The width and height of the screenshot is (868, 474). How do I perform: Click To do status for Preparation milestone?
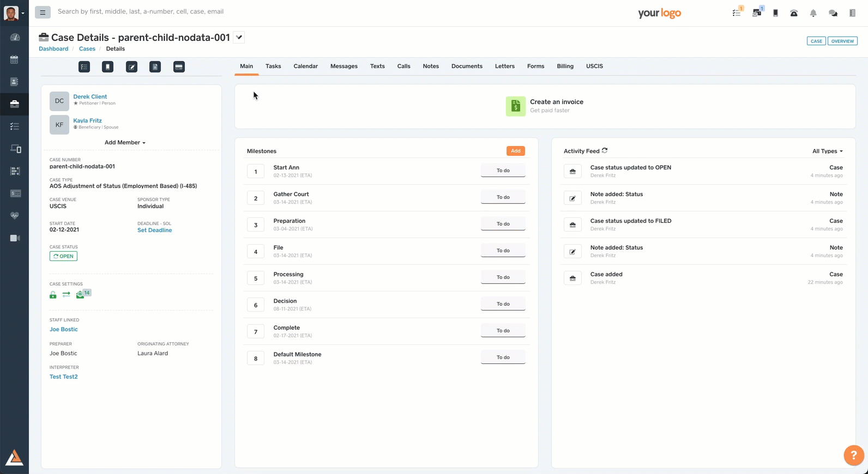point(503,224)
